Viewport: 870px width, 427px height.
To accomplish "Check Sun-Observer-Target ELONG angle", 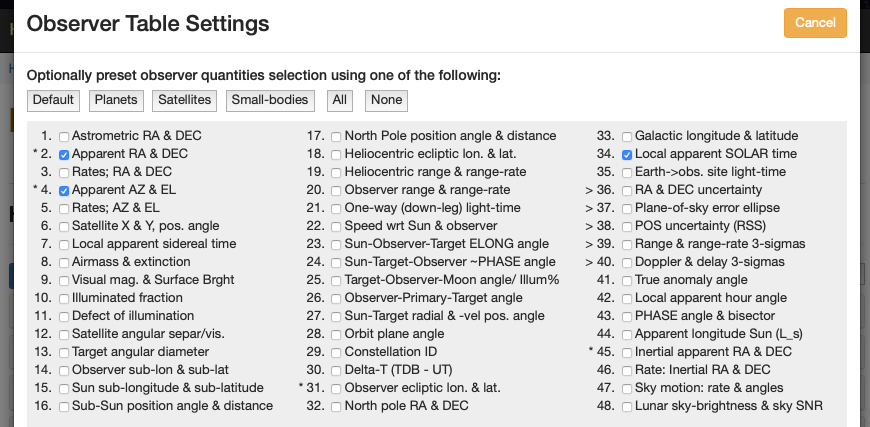I will (x=336, y=245).
